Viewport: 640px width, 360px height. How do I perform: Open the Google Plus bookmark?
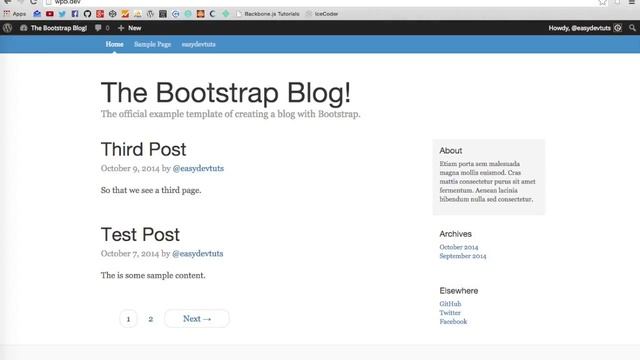pyautogui.click(x=100, y=14)
